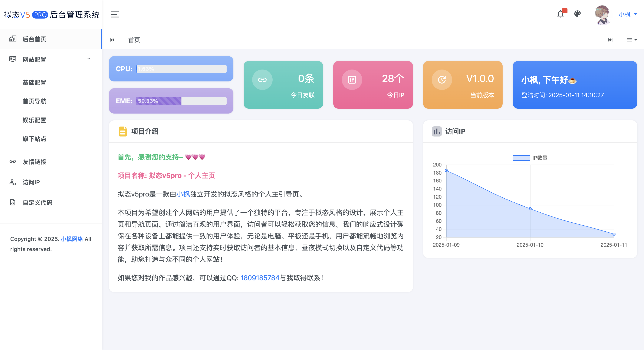The height and width of the screenshot is (350, 644).
Task: Open the 自定义代码 sidebar item
Action: click(37, 202)
